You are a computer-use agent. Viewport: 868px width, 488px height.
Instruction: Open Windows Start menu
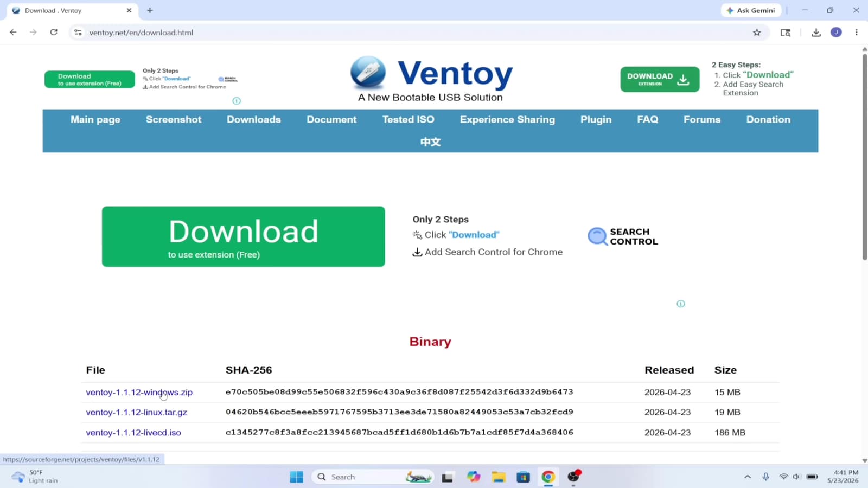coord(296,477)
